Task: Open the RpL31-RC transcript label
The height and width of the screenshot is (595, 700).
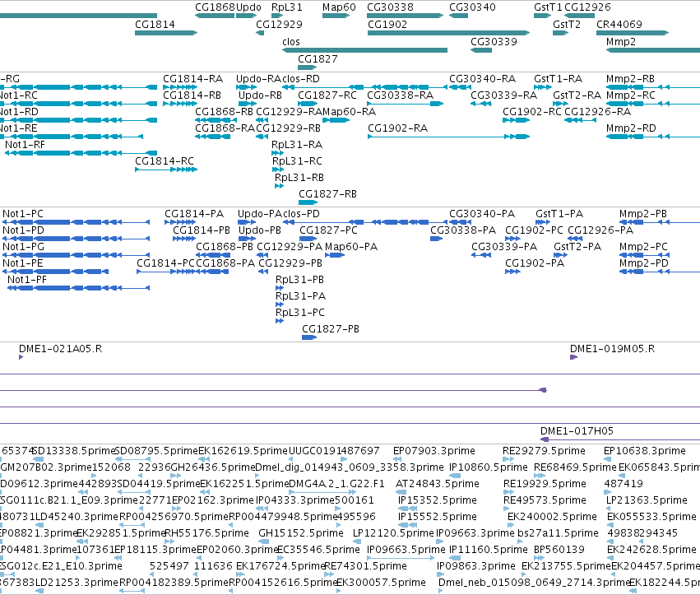Action: tap(297, 160)
